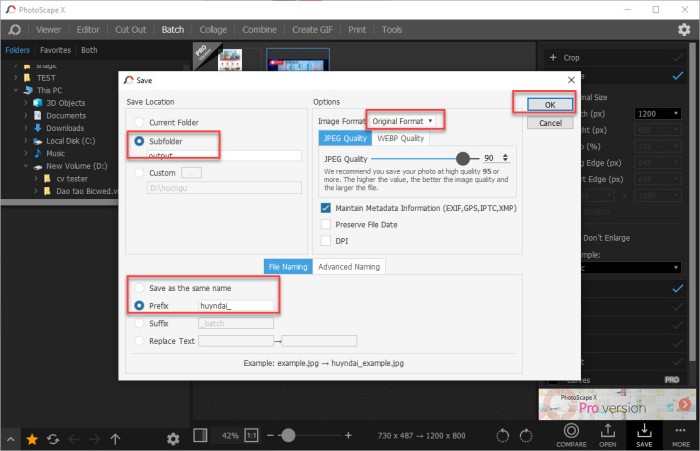Click the refresh folder icon

(x=52, y=438)
